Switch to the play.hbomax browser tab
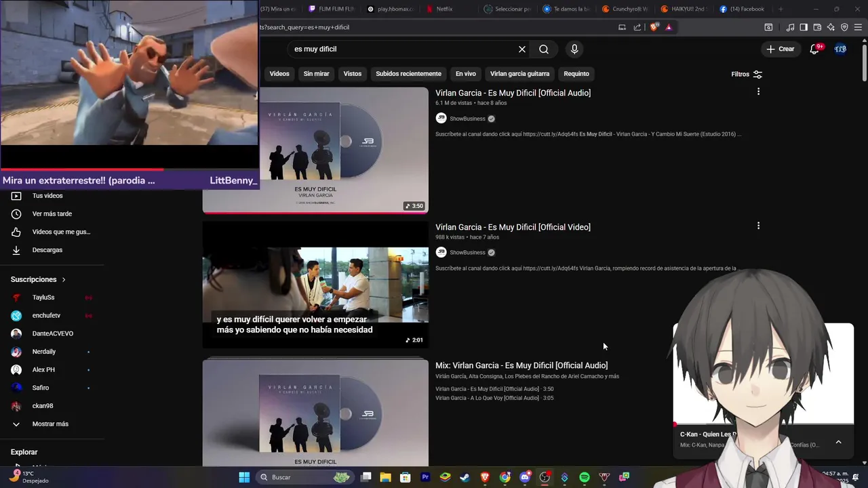 pyautogui.click(x=391, y=9)
